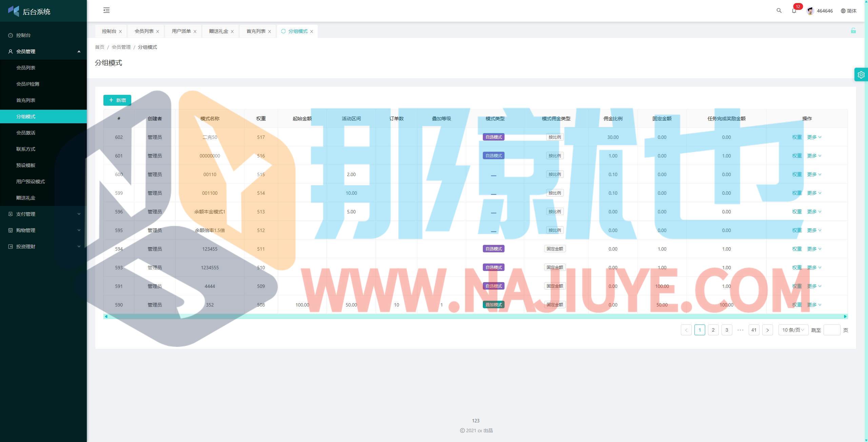
Task: Click the 权重 link for row 590
Action: coord(796,305)
